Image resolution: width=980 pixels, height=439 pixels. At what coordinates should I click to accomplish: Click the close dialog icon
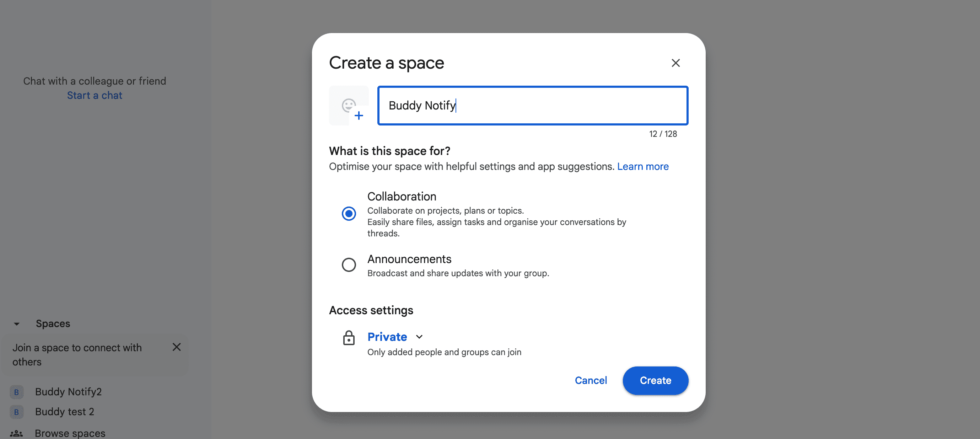pos(675,62)
